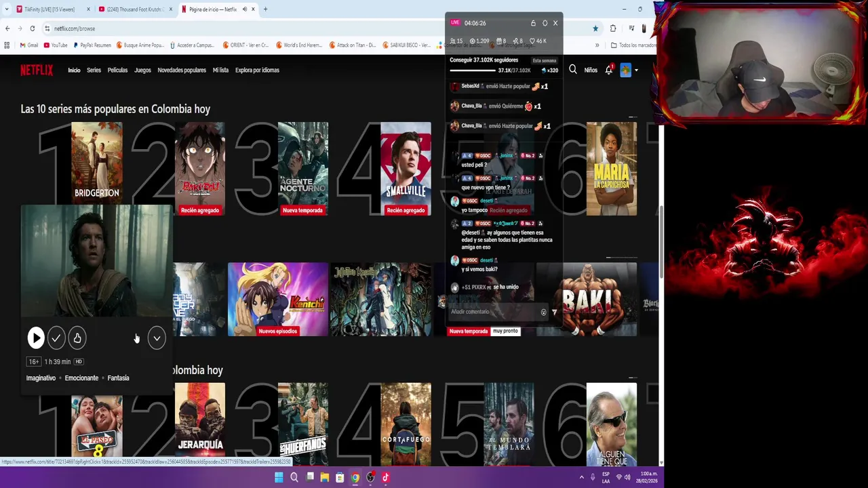Select Inicio in Netflix navigation
This screenshot has height=488, width=868.
[x=74, y=70]
